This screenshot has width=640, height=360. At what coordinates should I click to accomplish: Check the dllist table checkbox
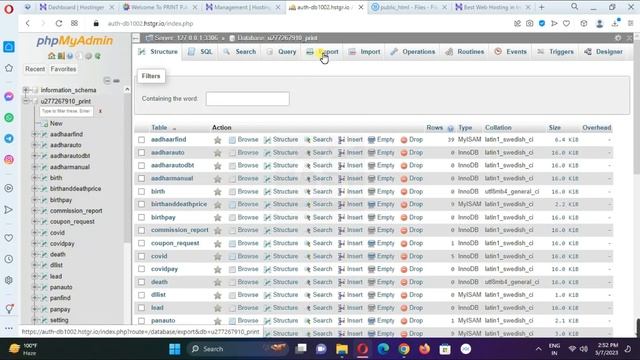(x=141, y=295)
